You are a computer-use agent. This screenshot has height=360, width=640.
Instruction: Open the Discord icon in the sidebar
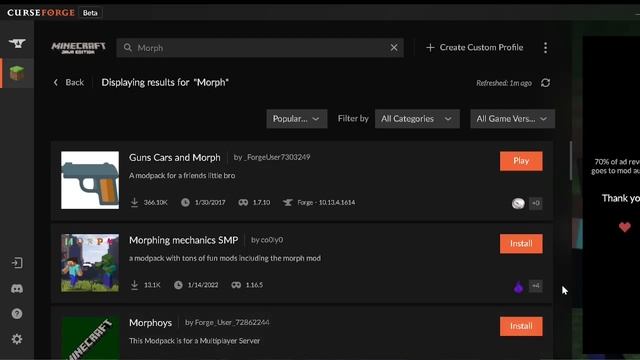[x=17, y=289]
